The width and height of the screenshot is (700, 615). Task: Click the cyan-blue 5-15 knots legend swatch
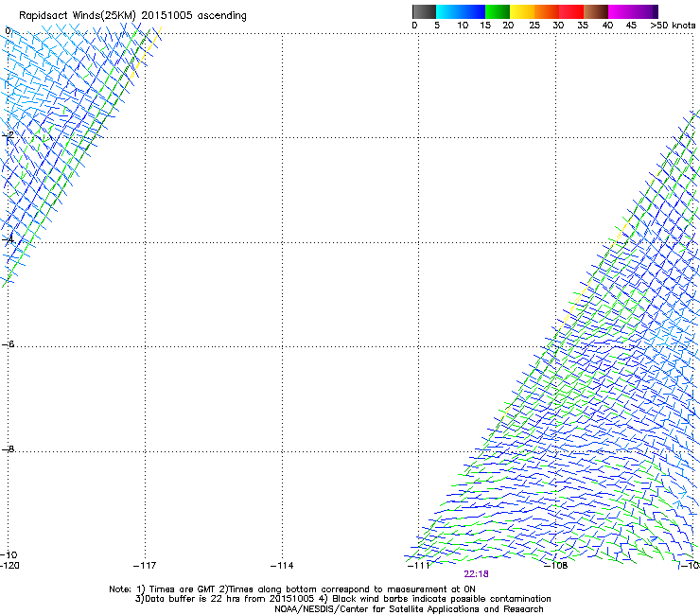point(461,11)
